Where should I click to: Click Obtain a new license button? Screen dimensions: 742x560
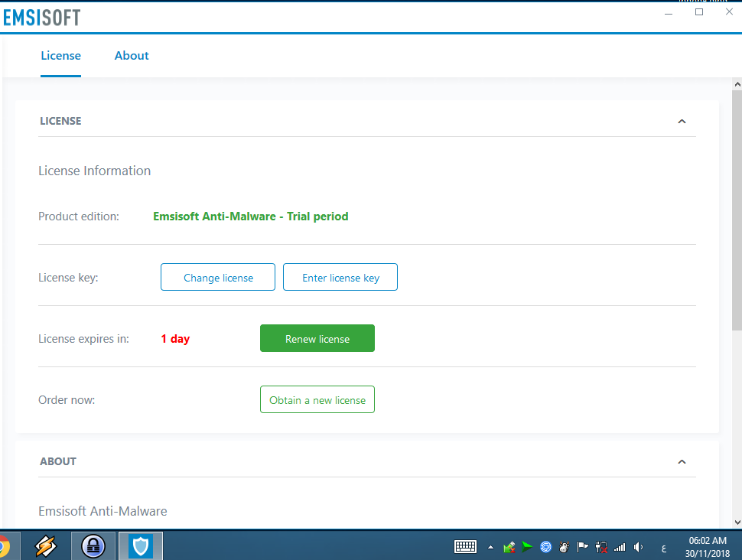(x=317, y=399)
